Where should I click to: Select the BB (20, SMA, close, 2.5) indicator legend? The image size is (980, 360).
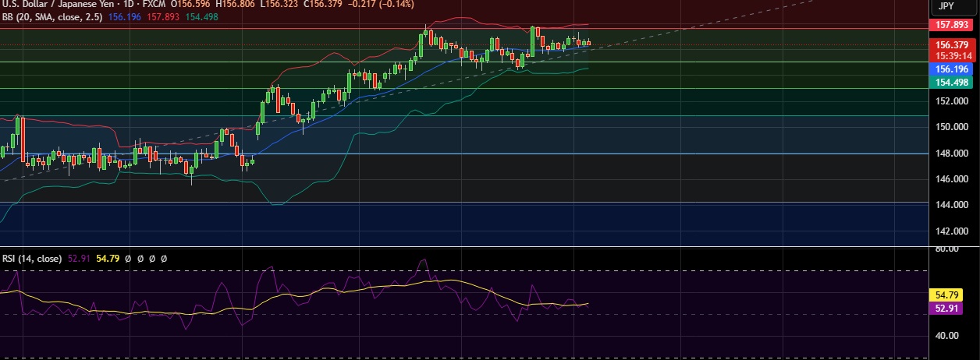(53, 16)
